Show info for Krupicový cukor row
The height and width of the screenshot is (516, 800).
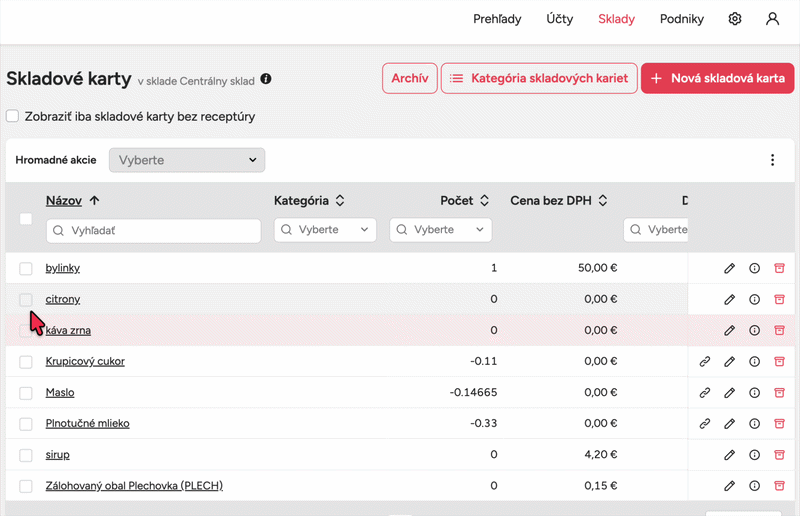coord(755,362)
